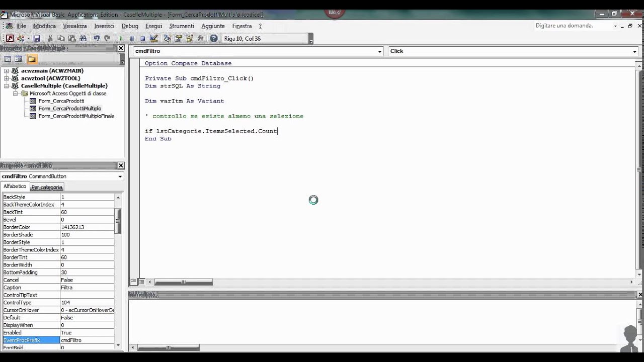Close the Properties panel
Viewport: 644px width, 362px height.
point(121,165)
